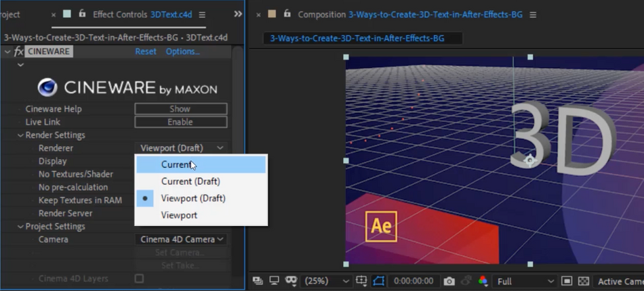
Task: Collapse Project Settings group
Action: point(20,227)
